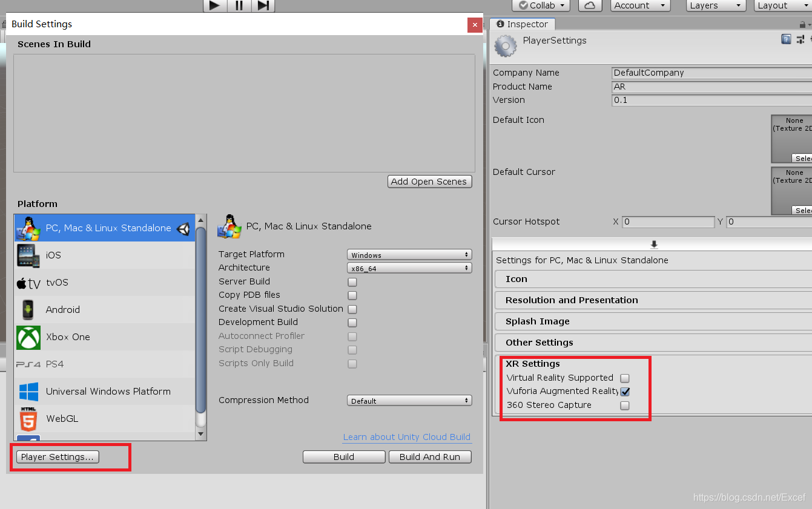The height and width of the screenshot is (509, 812).
Task: Click the Version input field
Action: [711, 100]
